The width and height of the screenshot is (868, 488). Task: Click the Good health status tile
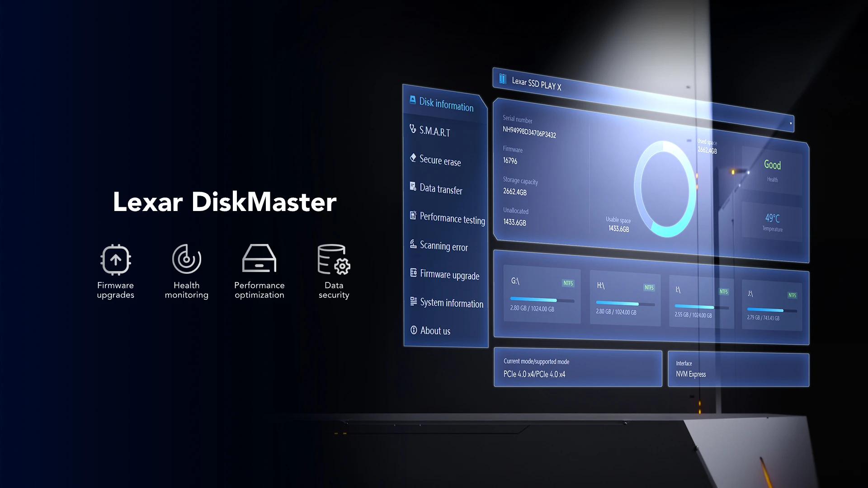click(x=772, y=170)
